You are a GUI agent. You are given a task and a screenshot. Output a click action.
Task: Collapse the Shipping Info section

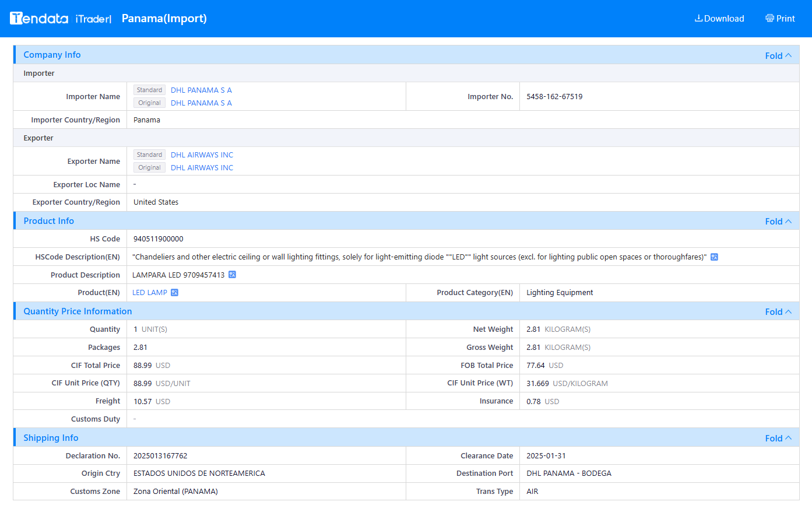[x=778, y=438]
